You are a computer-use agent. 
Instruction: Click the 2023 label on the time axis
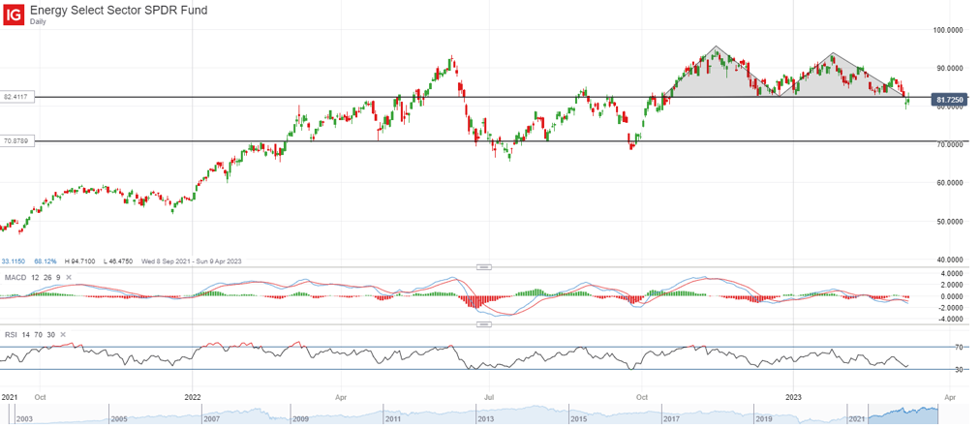(793, 396)
